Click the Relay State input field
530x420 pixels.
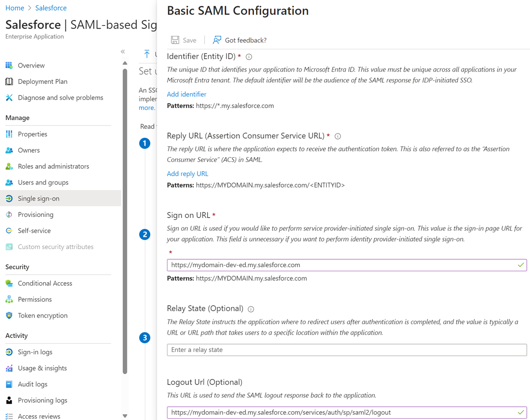[347, 350]
